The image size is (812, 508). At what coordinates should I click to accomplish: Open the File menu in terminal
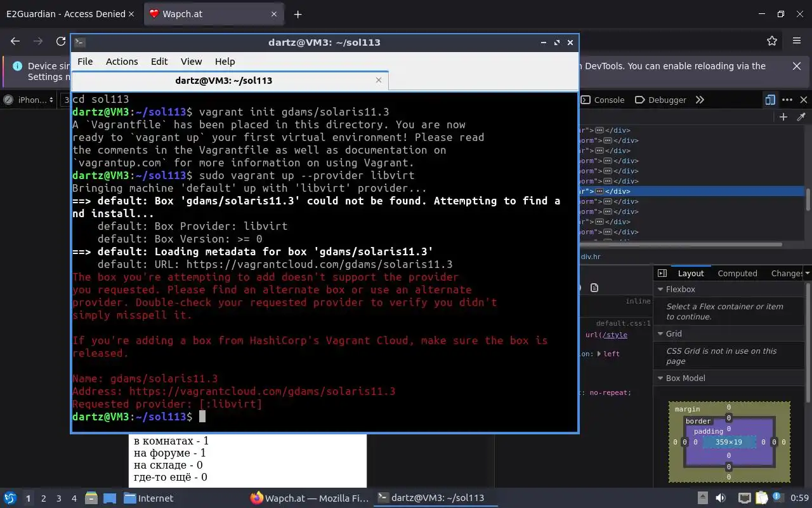tap(85, 62)
